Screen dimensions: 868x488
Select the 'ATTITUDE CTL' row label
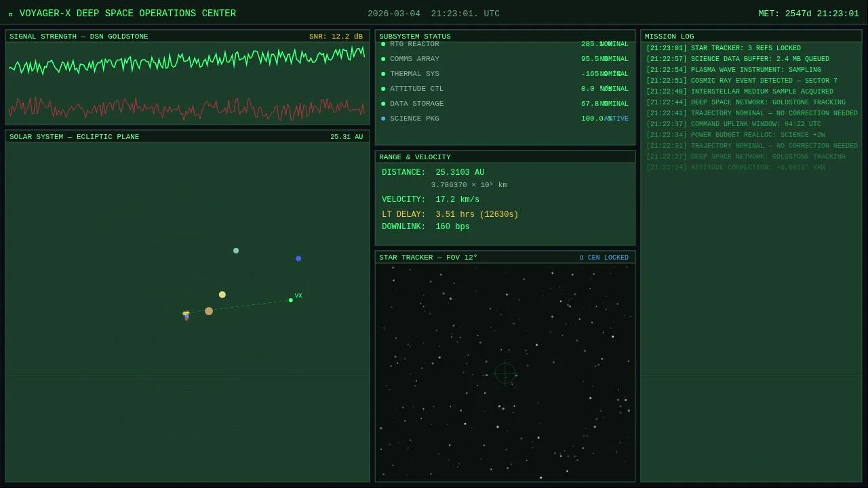point(416,89)
